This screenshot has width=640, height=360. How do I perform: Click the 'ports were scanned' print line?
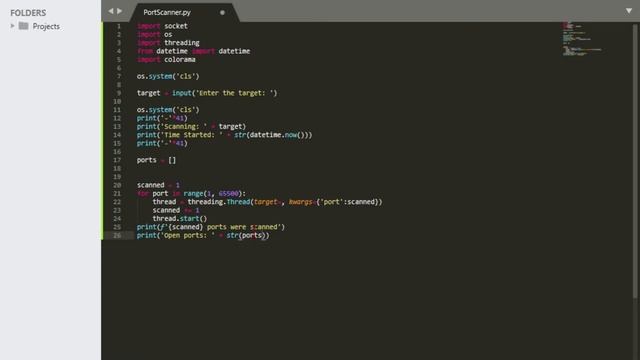(x=211, y=227)
